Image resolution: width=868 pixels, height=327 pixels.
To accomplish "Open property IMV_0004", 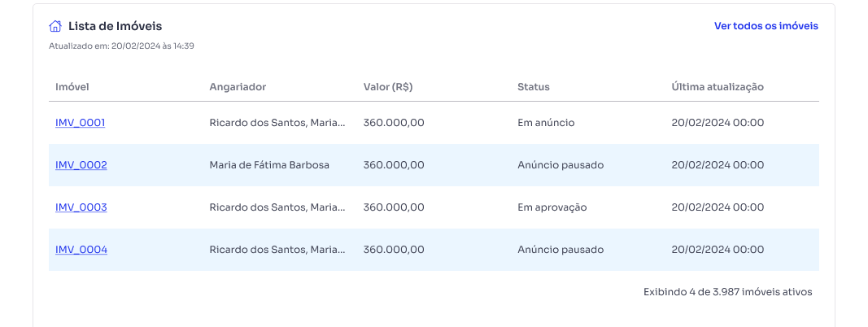I will [x=81, y=250].
